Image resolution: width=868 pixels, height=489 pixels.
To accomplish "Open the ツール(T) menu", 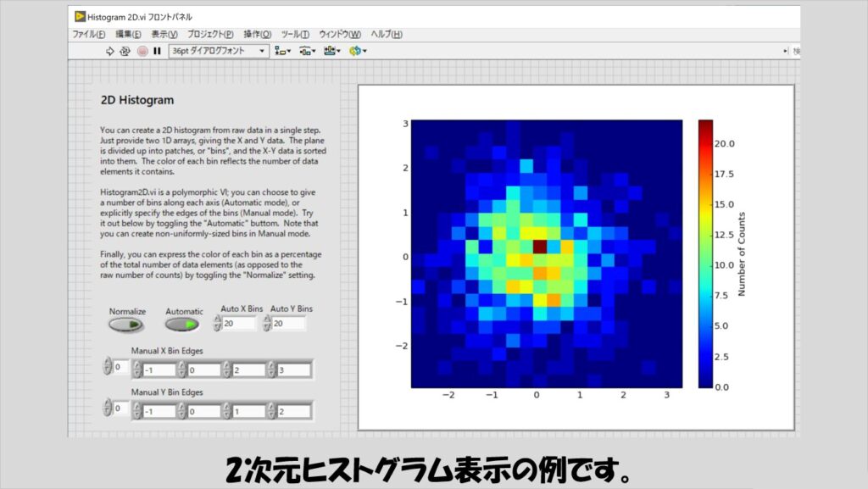I will [x=293, y=35].
